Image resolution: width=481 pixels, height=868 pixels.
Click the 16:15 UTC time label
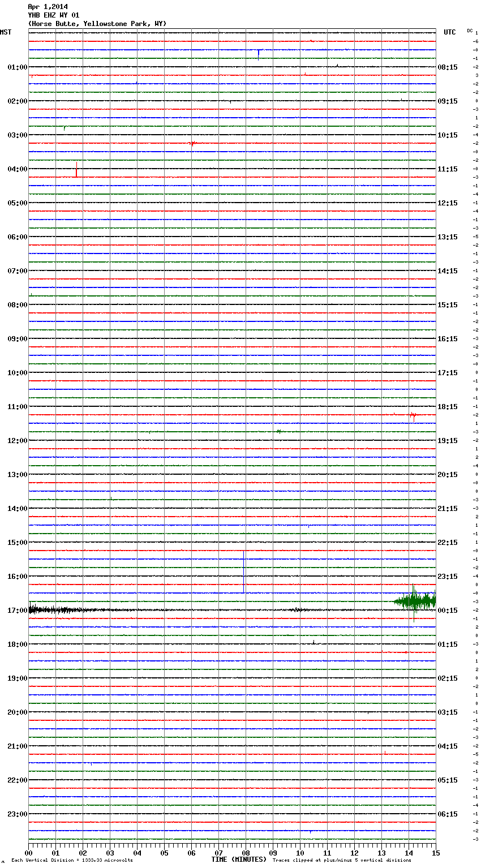(448, 338)
